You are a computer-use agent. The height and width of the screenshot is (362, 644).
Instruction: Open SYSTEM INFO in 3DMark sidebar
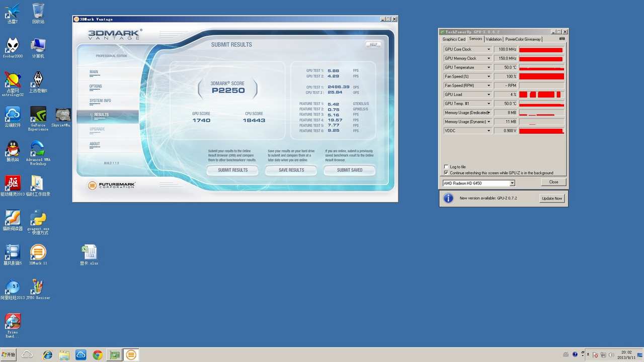[100, 101]
